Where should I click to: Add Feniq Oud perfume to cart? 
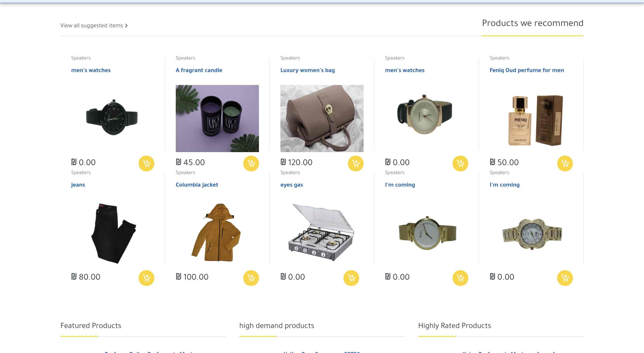pos(565,163)
